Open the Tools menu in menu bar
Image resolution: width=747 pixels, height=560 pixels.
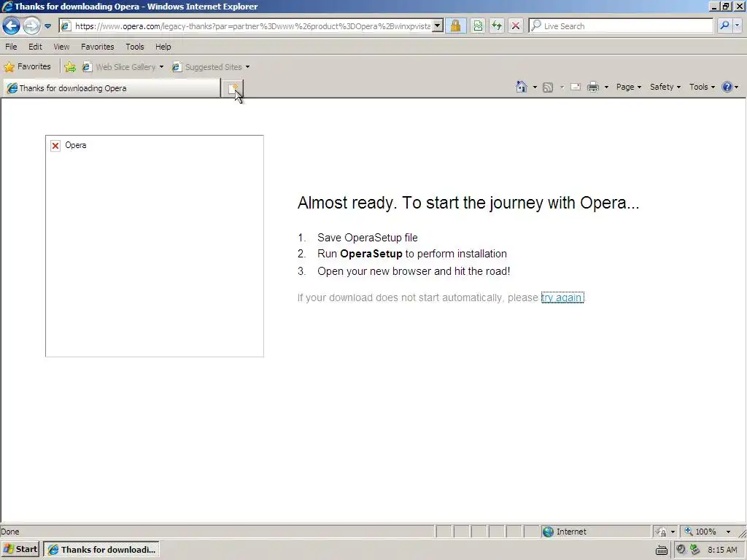[x=134, y=47]
